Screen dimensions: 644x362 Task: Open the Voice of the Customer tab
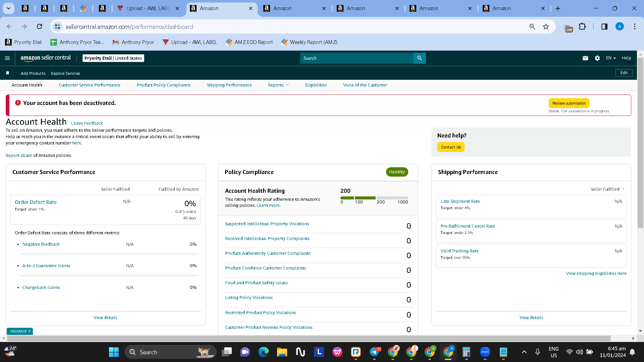click(x=365, y=85)
